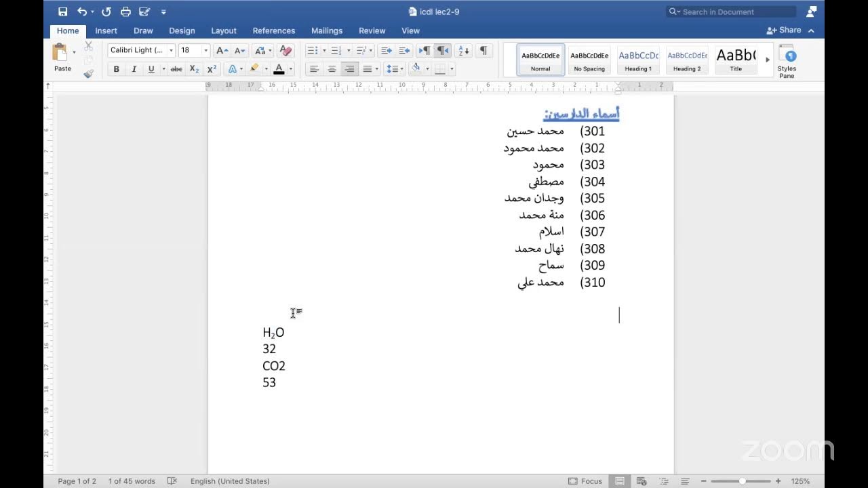Set left-to-right text direction
Viewport: 868px width, 488px height.
[425, 50]
